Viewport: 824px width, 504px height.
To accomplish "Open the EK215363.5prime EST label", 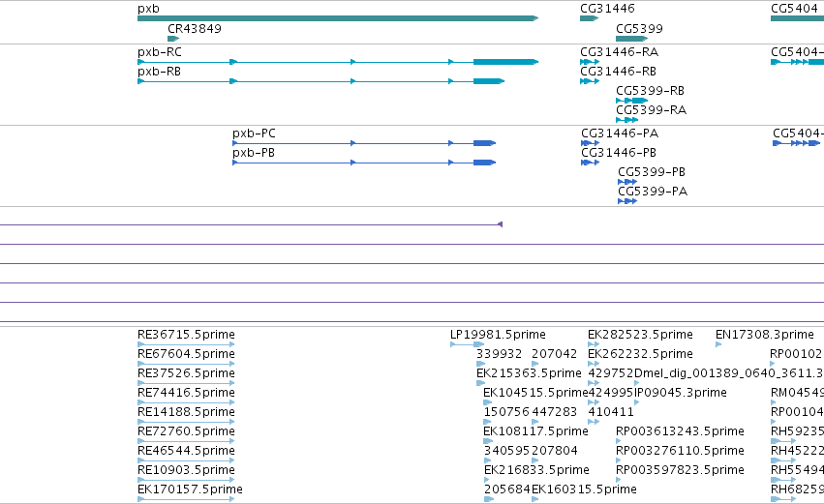I will point(530,373).
